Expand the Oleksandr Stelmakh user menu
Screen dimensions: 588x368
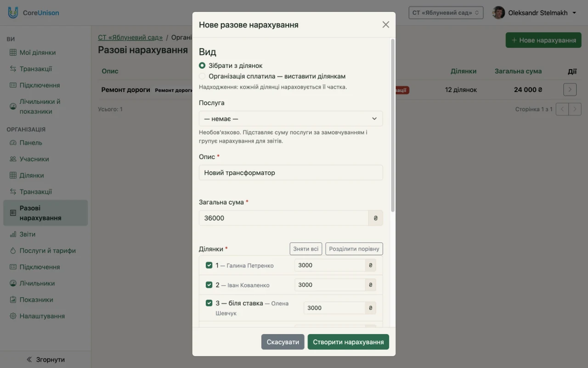tap(535, 13)
